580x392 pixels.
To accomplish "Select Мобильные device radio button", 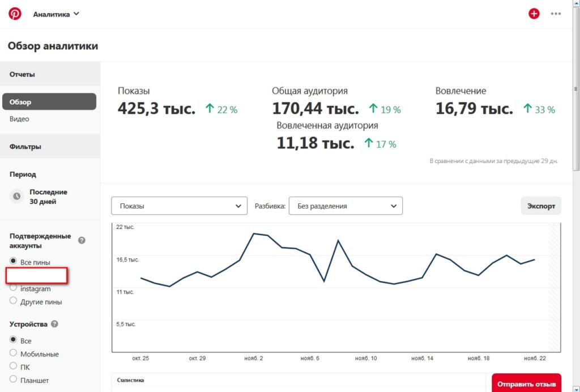I will click(x=14, y=353).
